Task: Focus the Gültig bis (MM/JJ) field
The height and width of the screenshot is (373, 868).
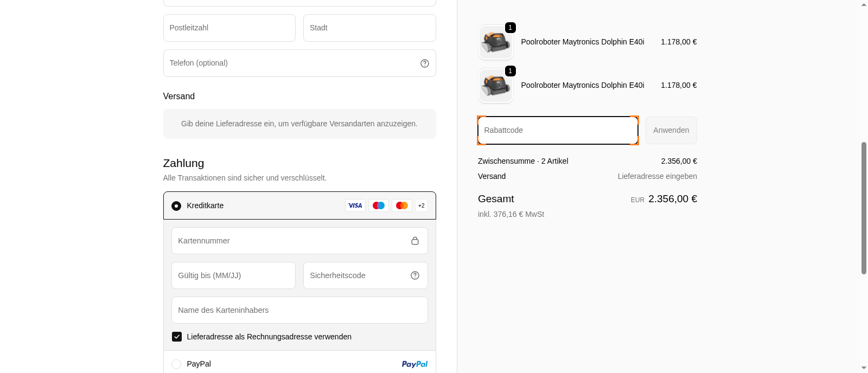Action: pos(233,275)
